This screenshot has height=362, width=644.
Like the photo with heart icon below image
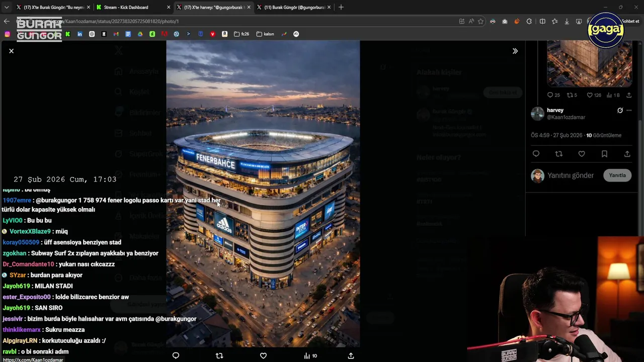pyautogui.click(x=263, y=355)
